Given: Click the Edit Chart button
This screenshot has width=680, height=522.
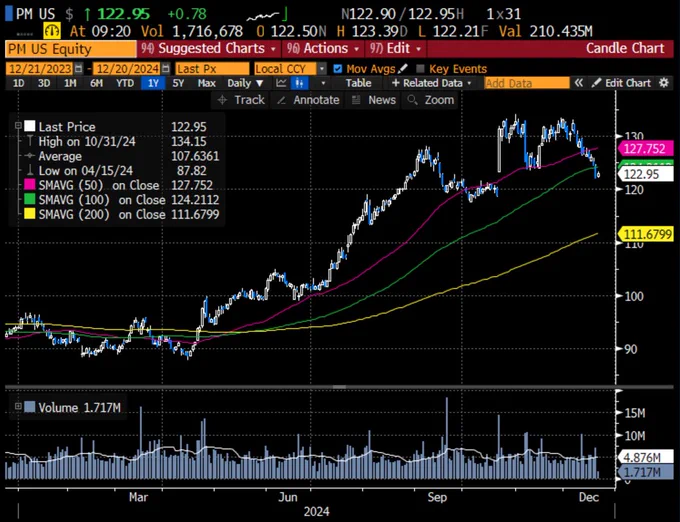Looking at the screenshot, I should (x=621, y=83).
